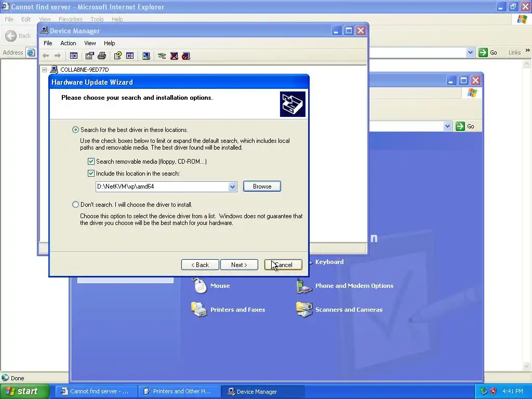The width and height of the screenshot is (532, 399).
Task: Click Show/Hide Console Tree icon in Device Manager
Action: (74, 56)
